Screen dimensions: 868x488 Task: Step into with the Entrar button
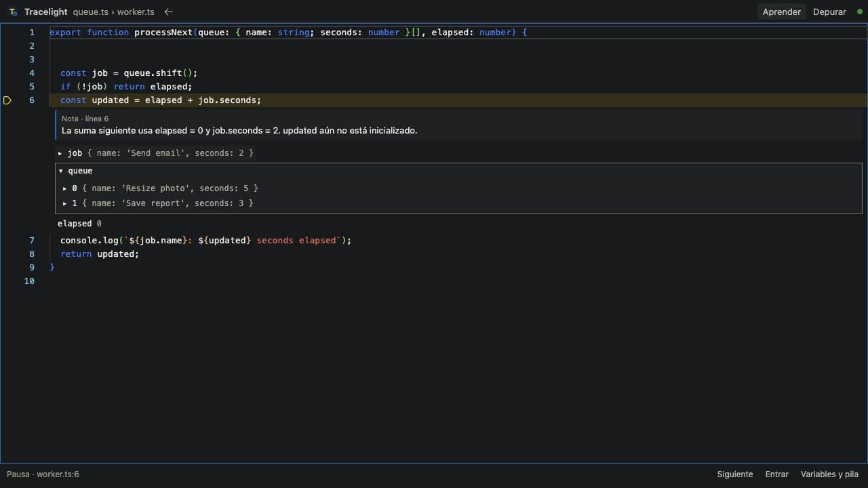(x=777, y=474)
